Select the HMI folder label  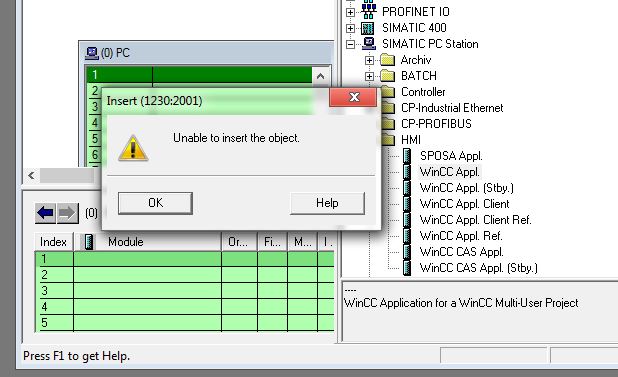click(x=411, y=140)
